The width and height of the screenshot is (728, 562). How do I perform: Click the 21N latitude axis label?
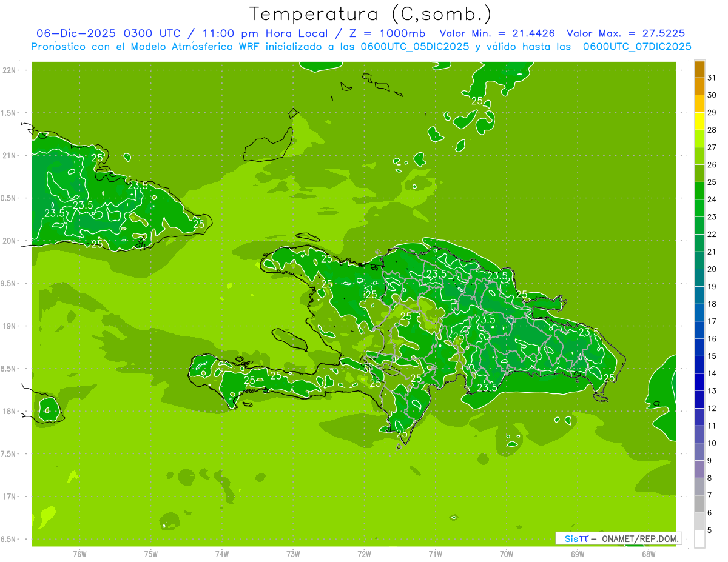click(x=8, y=155)
